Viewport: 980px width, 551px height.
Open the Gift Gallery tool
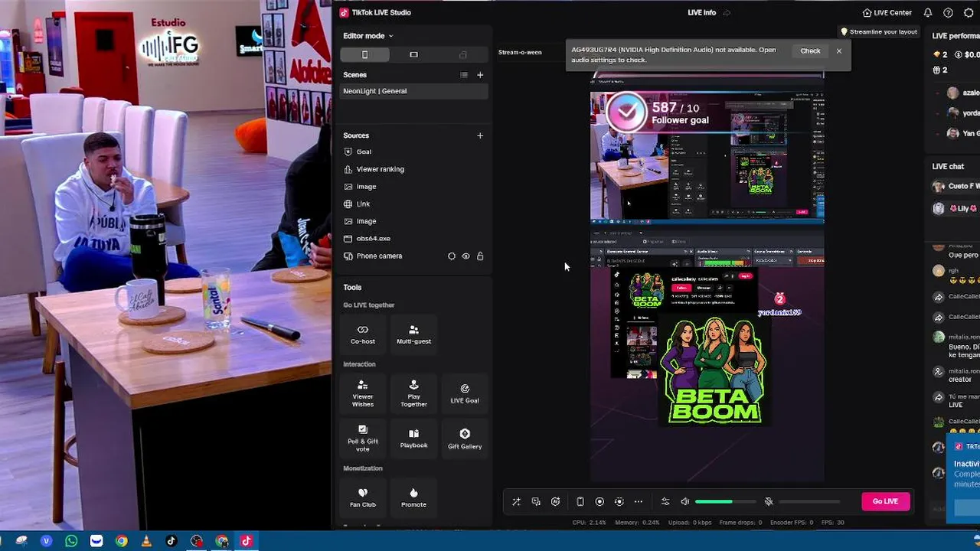click(465, 439)
